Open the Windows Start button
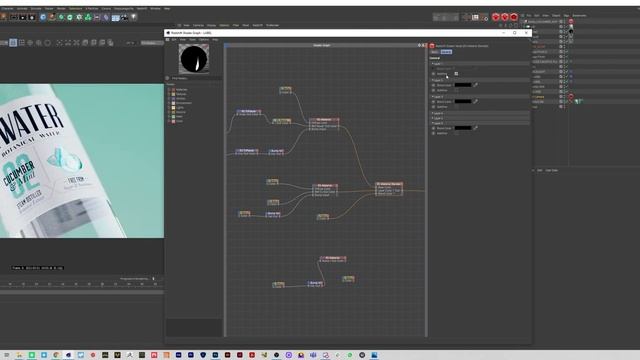The image size is (640, 360). (x=7, y=355)
